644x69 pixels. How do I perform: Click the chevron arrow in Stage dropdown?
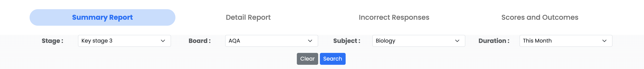(163, 41)
